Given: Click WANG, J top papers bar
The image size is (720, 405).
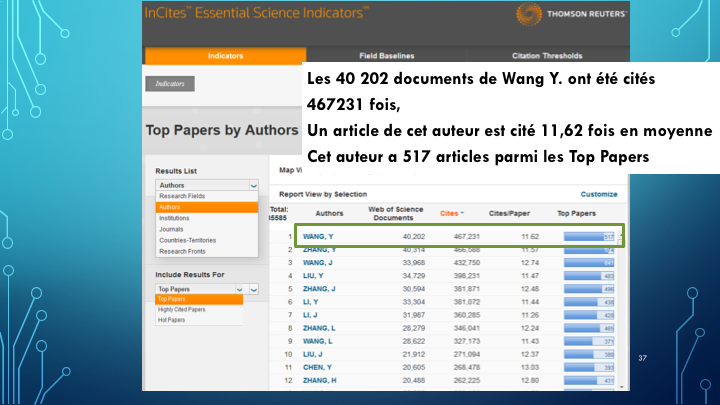Looking at the screenshot, I should pos(589,263).
